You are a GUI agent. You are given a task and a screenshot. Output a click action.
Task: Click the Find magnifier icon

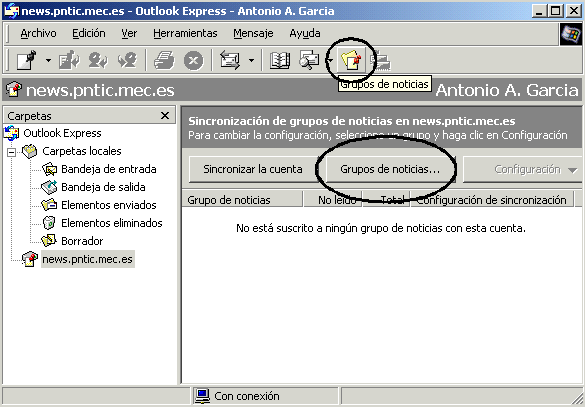[x=309, y=60]
